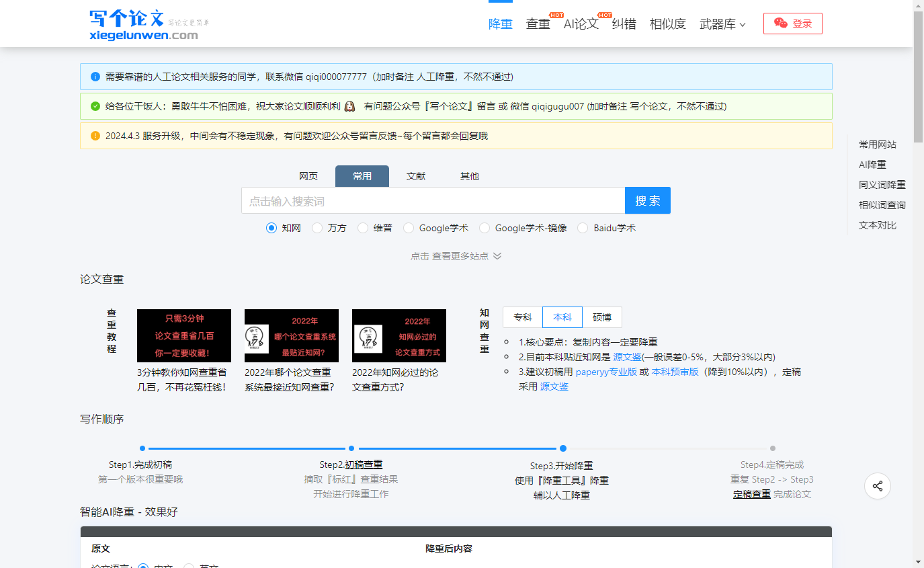Click the Step3 marker on the progress line

coord(563,448)
